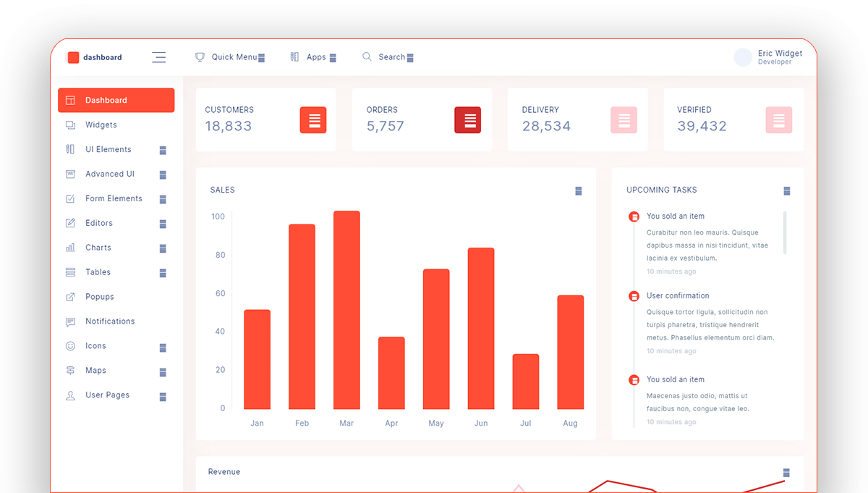Expand the Advanced UI submenu indicator
Image resolution: width=868 pixels, height=493 pixels.
coord(163,175)
